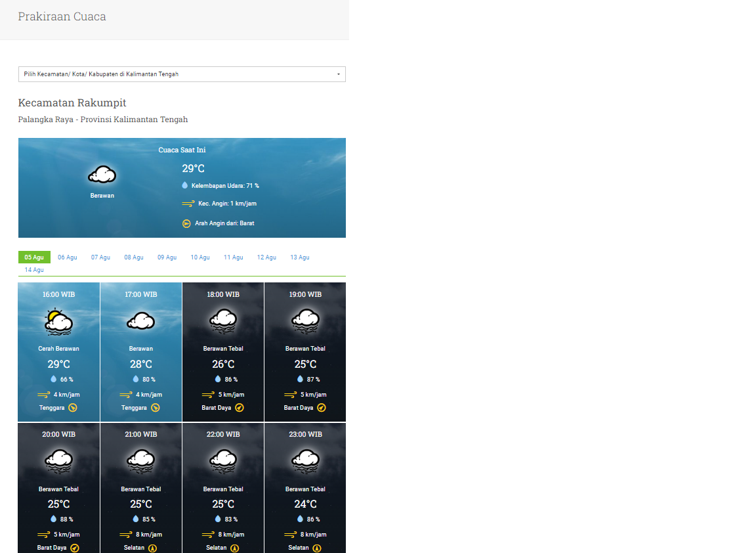Click the 20:00 WIB thick cloud icon
756x553 pixels.
[58, 461]
